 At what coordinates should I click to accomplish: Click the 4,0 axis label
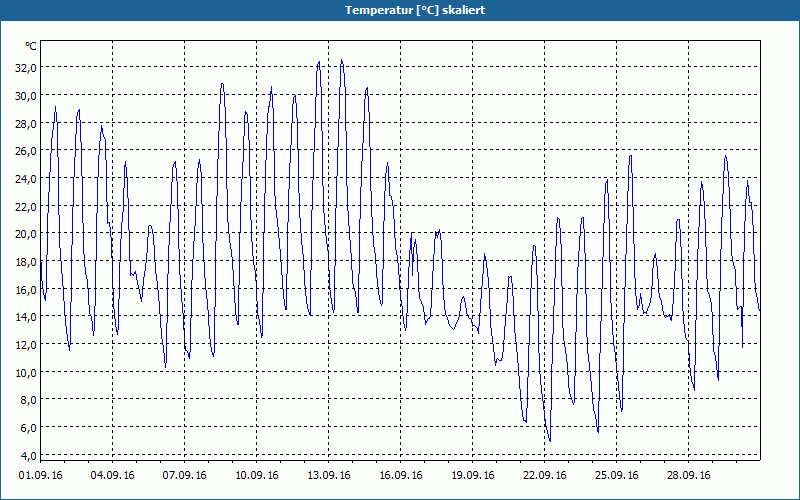coord(28,456)
